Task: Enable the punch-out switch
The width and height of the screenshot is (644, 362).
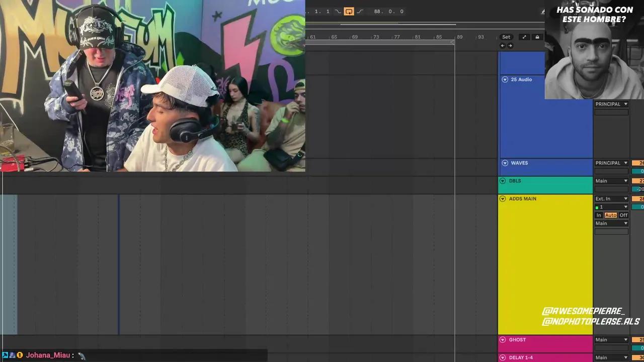Action: (360, 11)
